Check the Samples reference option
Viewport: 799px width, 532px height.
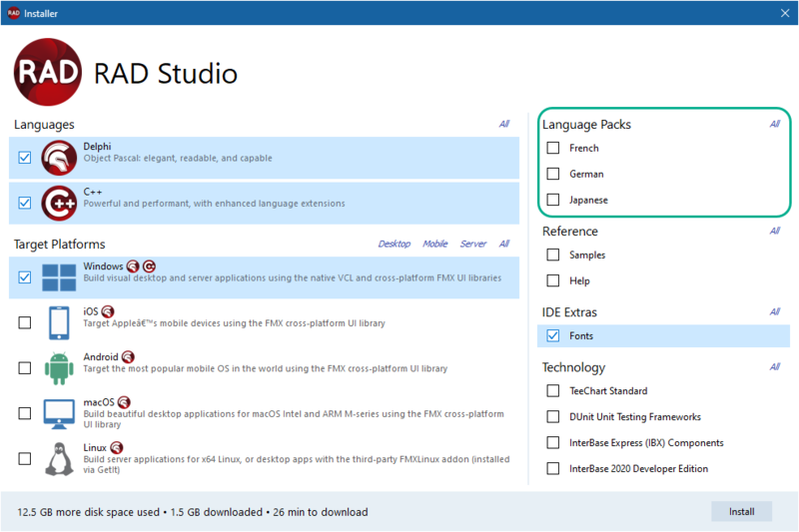pyautogui.click(x=553, y=255)
